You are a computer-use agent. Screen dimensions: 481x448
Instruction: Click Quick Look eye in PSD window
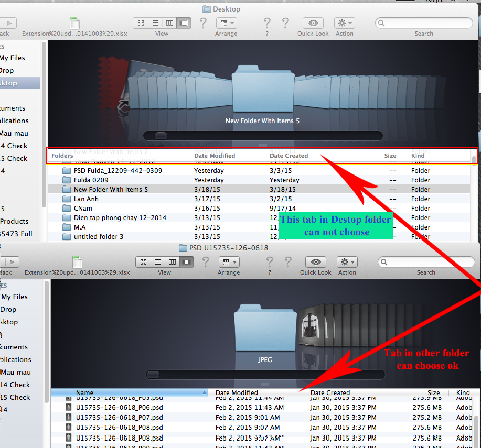coord(316,262)
